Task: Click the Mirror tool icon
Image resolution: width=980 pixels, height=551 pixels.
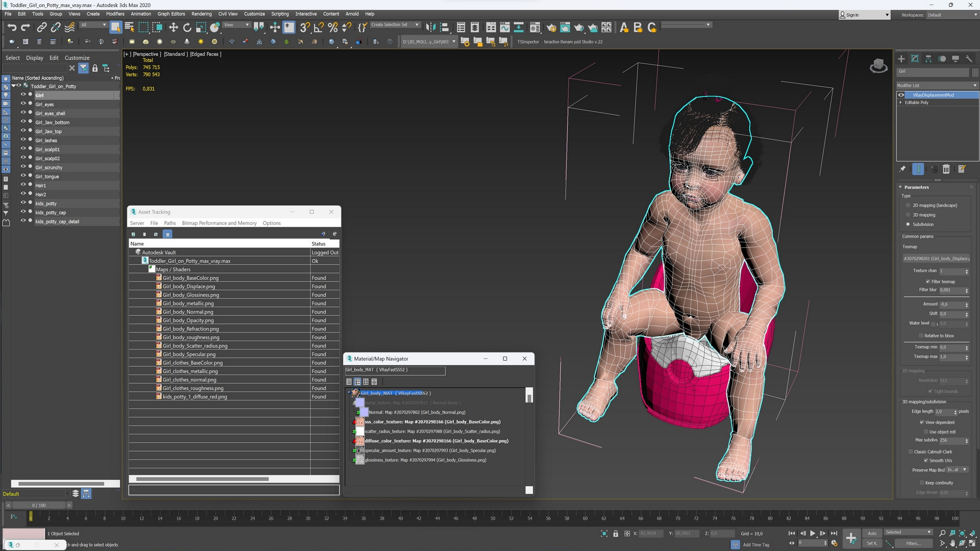Action: point(431,28)
